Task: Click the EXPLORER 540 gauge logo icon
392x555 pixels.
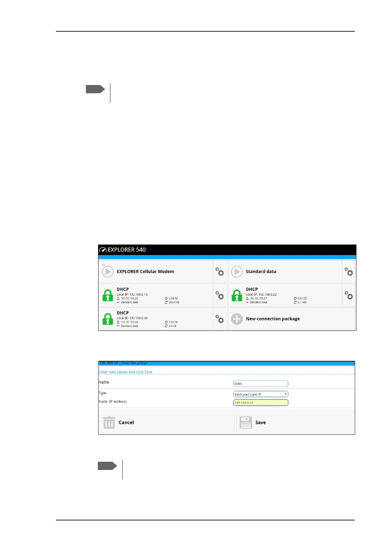Action: coord(103,250)
